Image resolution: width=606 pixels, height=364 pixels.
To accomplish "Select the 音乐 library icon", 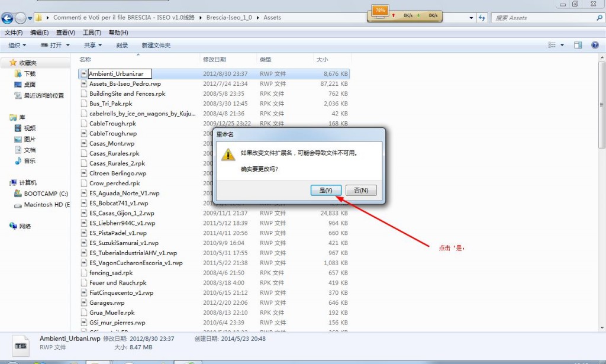I will pos(18,161).
